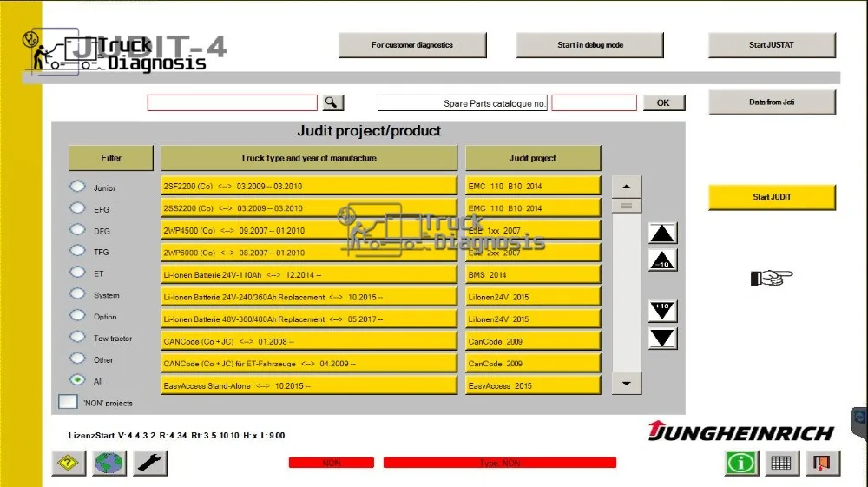Select the Tow tractor filter radio button

point(77,337)
